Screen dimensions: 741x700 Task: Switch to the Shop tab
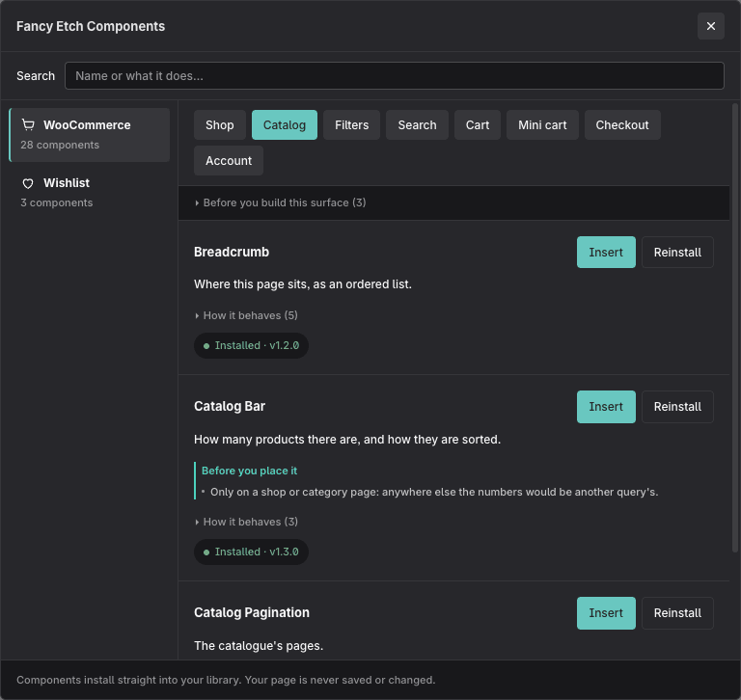coord(220,124)
